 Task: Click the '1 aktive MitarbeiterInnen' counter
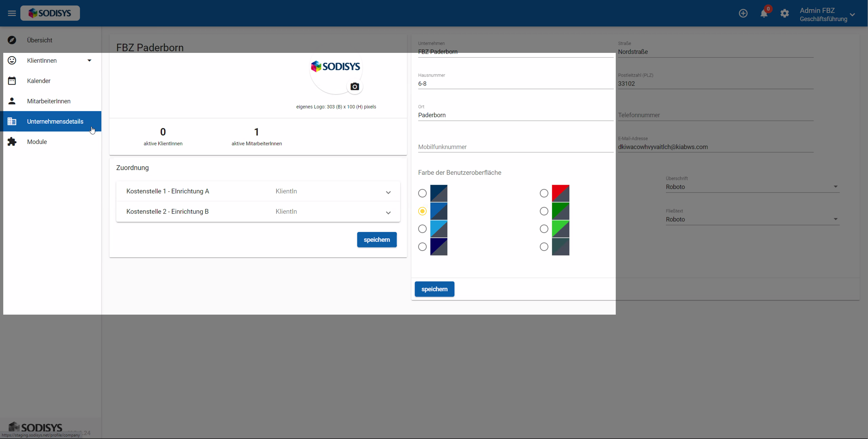[x=256, y=136]
